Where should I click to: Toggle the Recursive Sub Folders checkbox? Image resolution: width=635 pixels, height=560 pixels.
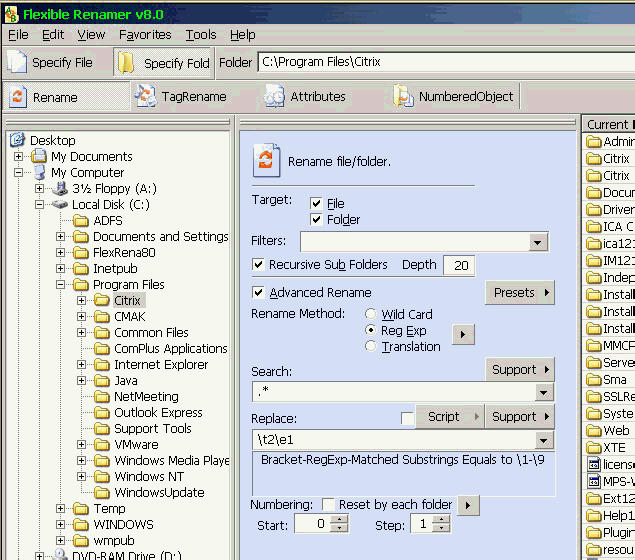pos(259,265)
